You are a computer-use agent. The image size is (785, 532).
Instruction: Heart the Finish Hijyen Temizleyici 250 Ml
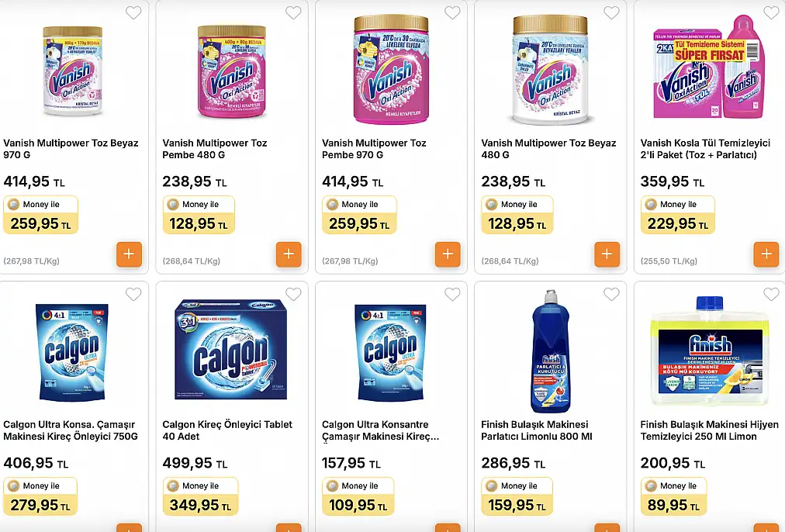(771, 294)
